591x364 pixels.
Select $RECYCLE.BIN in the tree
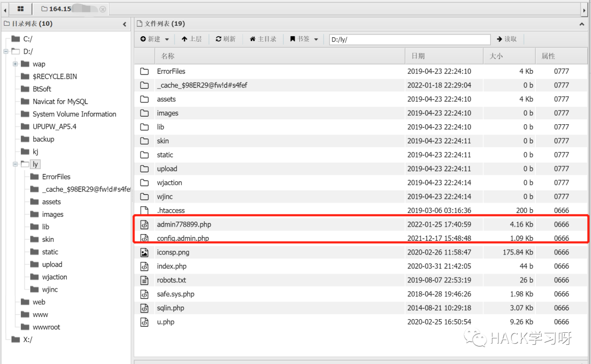pyautogui.click(x=55, y=77)
